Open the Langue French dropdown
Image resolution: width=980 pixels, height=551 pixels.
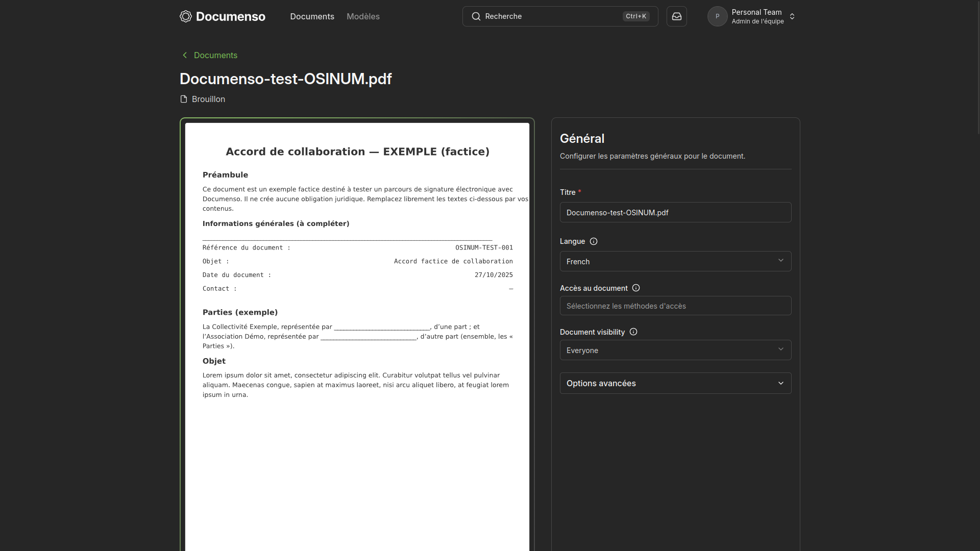coord(675,261)
